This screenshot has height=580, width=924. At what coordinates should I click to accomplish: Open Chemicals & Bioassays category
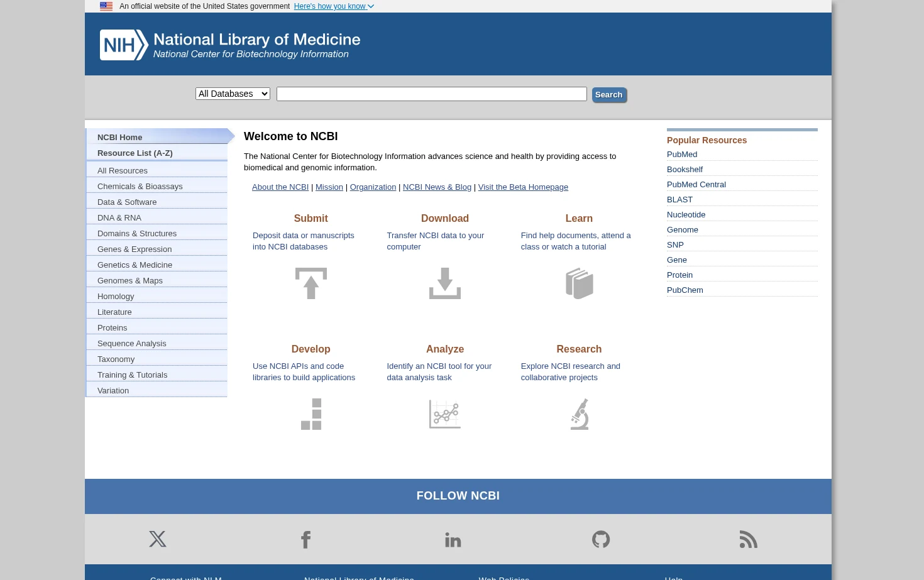coord(157,186)
